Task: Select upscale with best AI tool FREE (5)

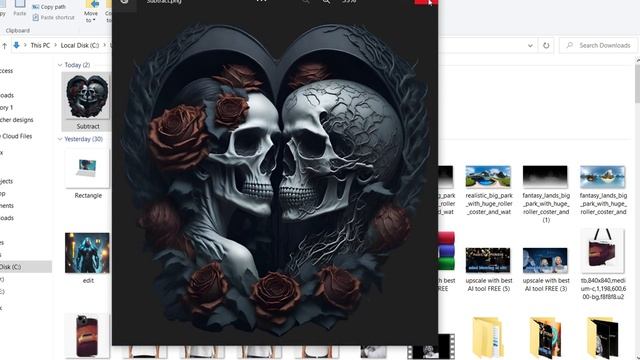Action: point(488,269)
